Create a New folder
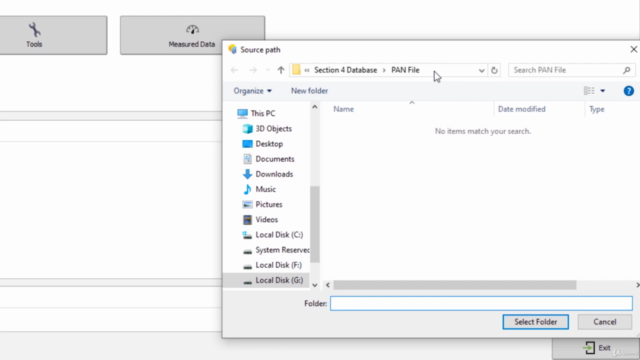640x360 pixels. click(309, 91)
